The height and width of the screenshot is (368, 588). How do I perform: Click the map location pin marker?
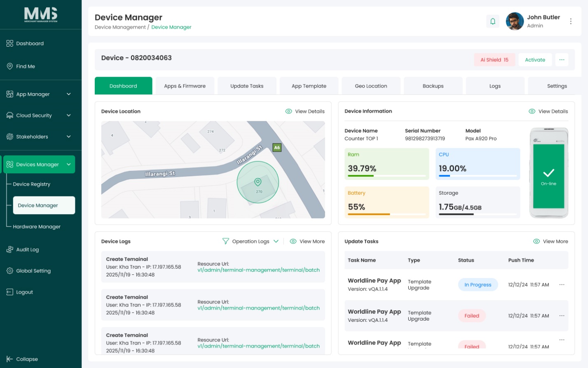click(258, 182)
